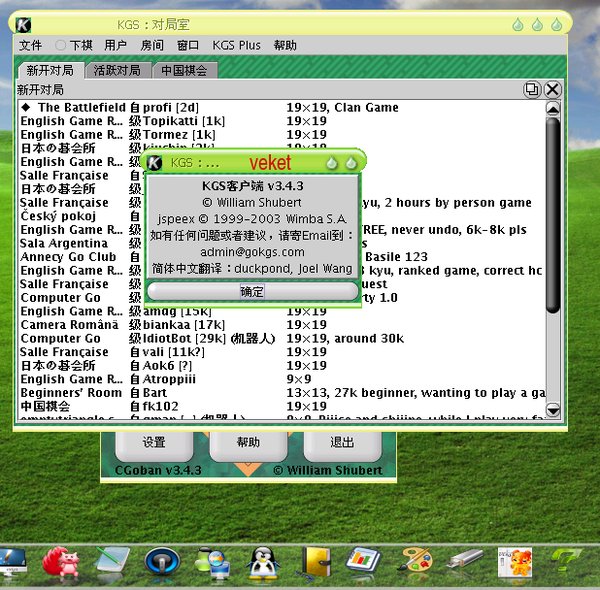
Task: Select The Battlefield profi [2d] game row
Action: point(282,108)
